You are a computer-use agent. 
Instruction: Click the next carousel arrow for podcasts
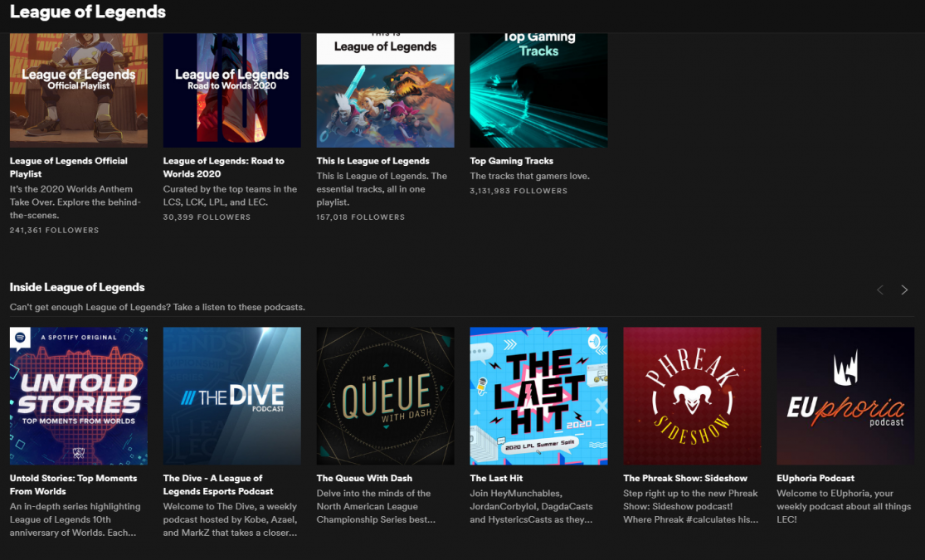903,290
